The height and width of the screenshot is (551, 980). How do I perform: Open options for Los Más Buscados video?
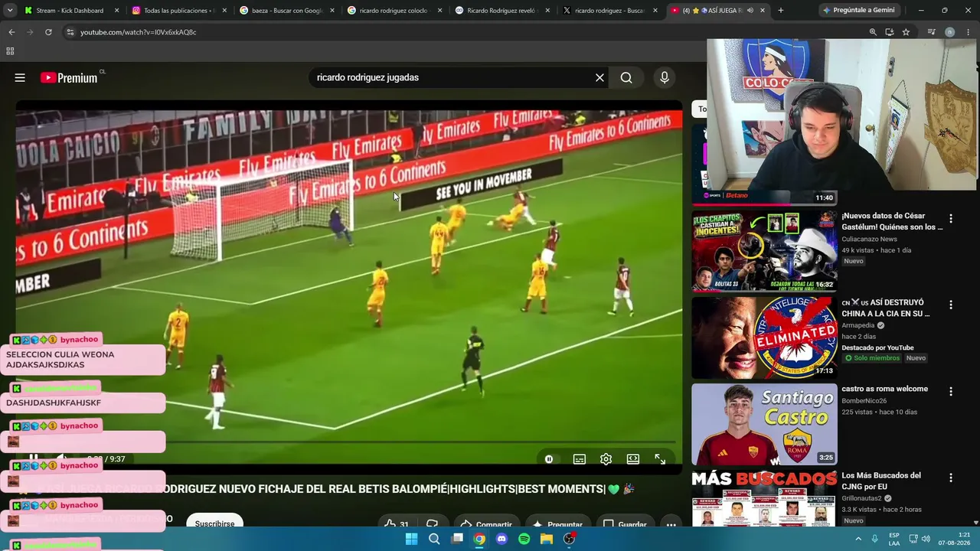(951, 478)
